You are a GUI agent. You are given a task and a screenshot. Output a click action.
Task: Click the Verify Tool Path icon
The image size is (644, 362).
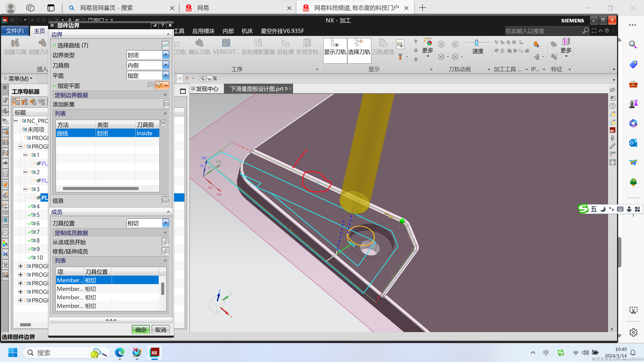[199, 47]
